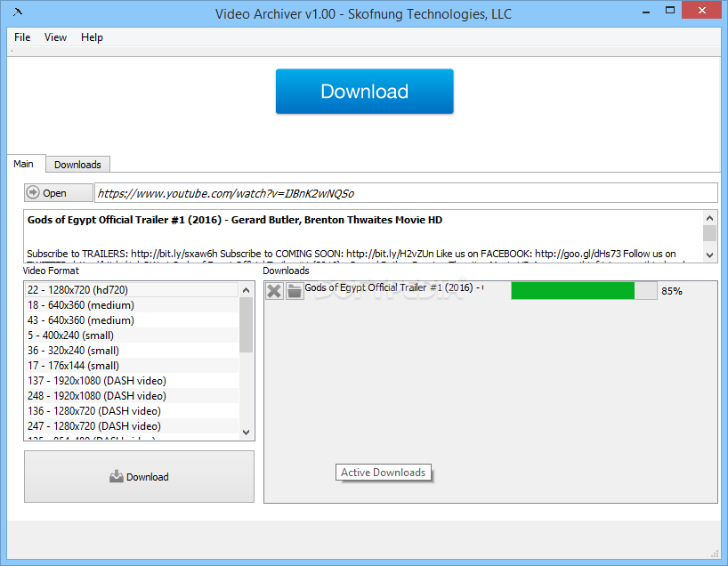Open folder icon for Gods of Egypt download
This screenshot has height=566, width=728.
[x=295, y=291]
